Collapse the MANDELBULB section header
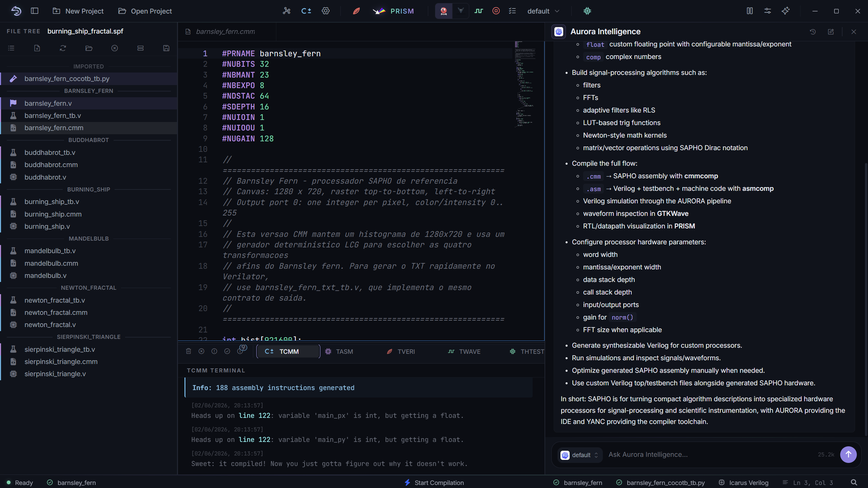The image size is (868, 488). [88, 239]
